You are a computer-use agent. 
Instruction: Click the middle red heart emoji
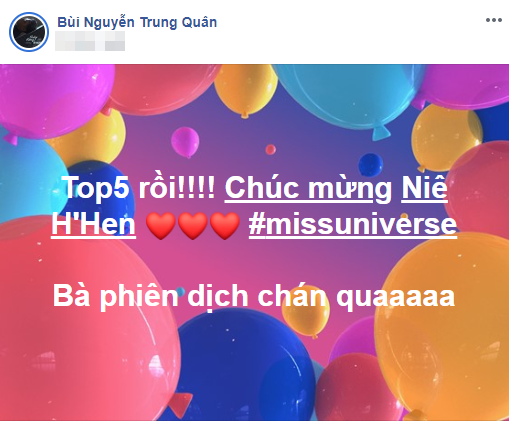tap(193, 225)
